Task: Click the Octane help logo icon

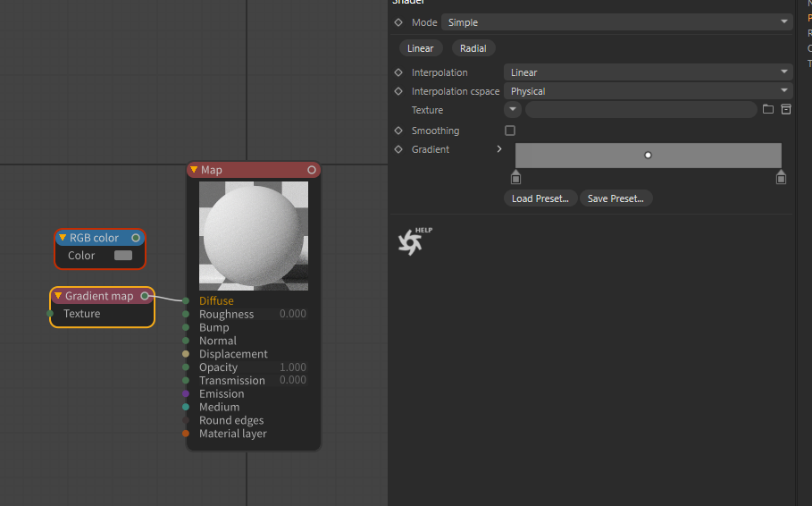Action: 414,241
